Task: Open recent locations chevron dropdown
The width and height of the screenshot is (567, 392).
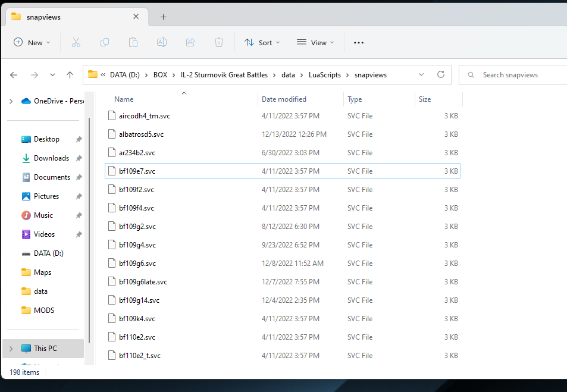Action: (52, 75)
